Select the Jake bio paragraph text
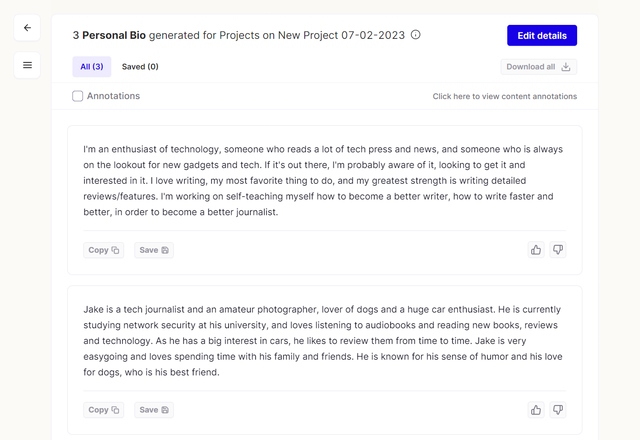 (x=323, y=340)
